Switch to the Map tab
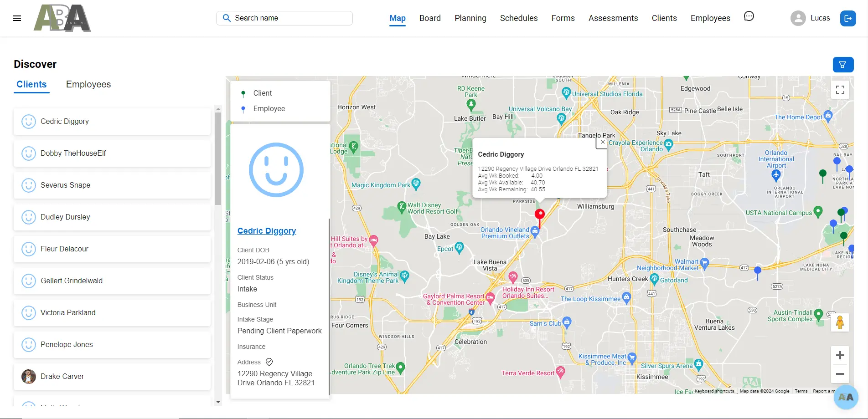 398,18
